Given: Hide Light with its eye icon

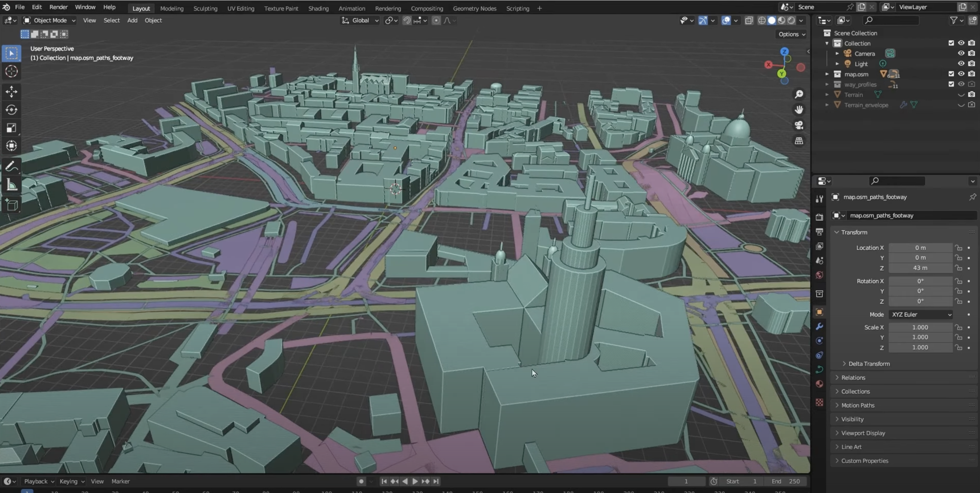Looking at the screenshot, I should [x=961, y=64].
